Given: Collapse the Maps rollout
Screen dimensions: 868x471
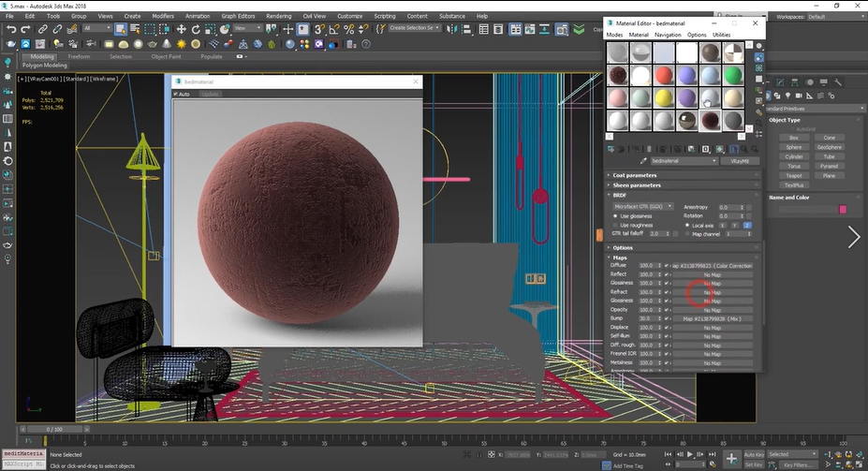Looking at the screenshot, I should (x=684, y=258).
